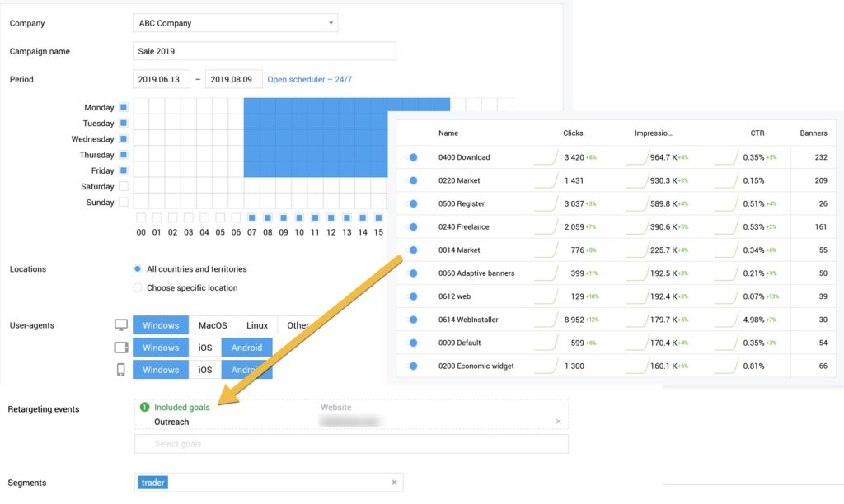This screenshot has height=504, width=844.
Task: Click the green Included goals indicator icon
Action: pyautogui.click(x=144, y=407)
